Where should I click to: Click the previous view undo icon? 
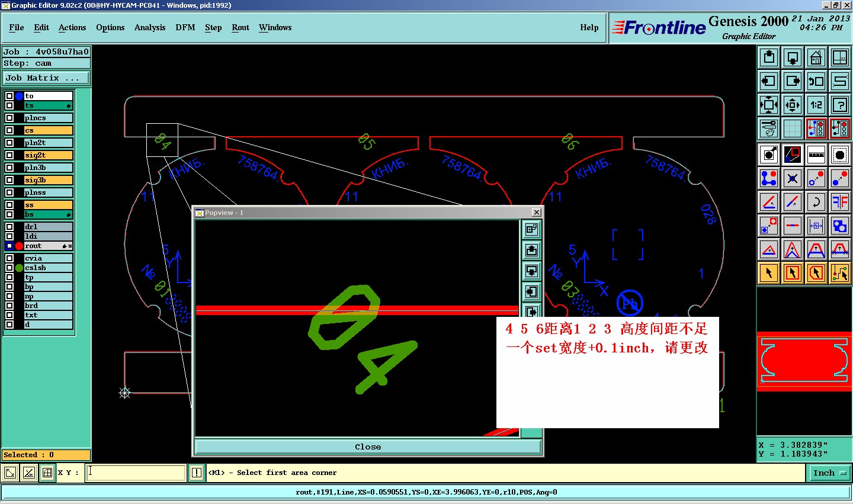[x=816, y=81]
